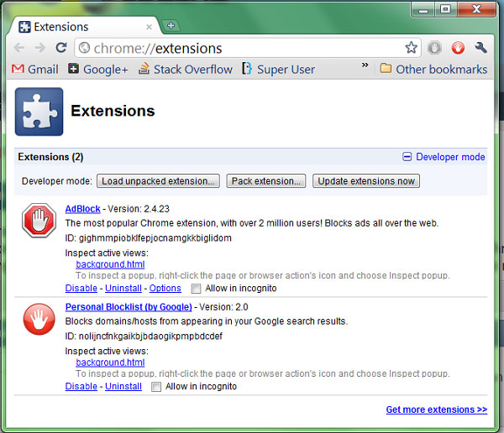
Task: Reload the extensions page
Action: tap(61, 48)
